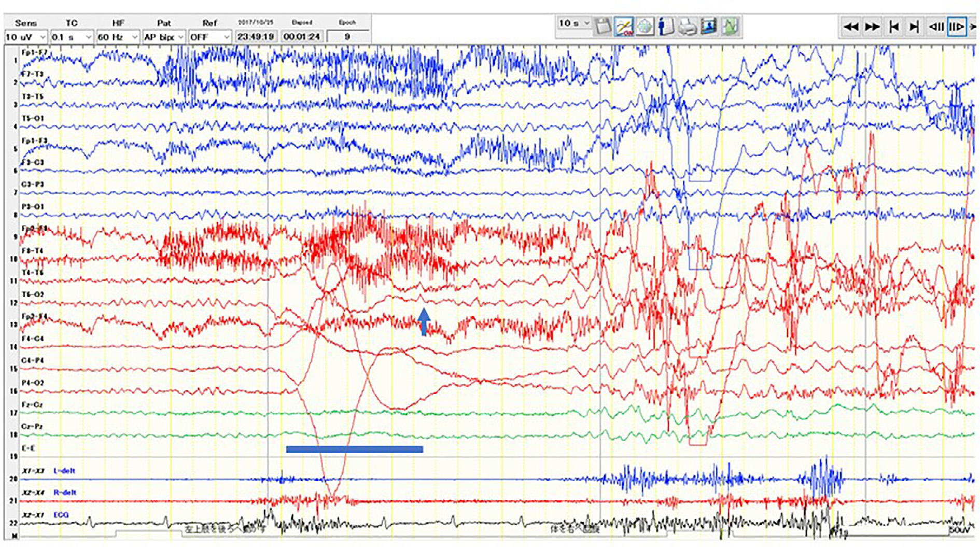Image resolution: width=980 pixels, height=547 pixels.
Task: Open the patient information icon
Action: point(666,26)
